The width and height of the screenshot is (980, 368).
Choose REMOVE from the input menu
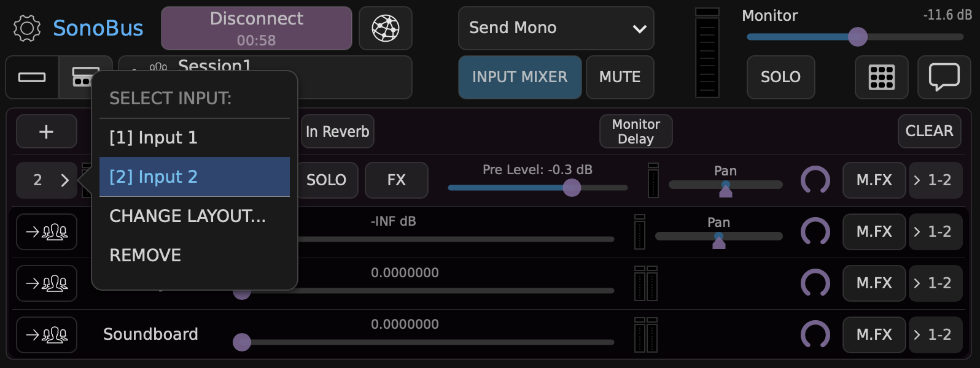click(195, 255)
